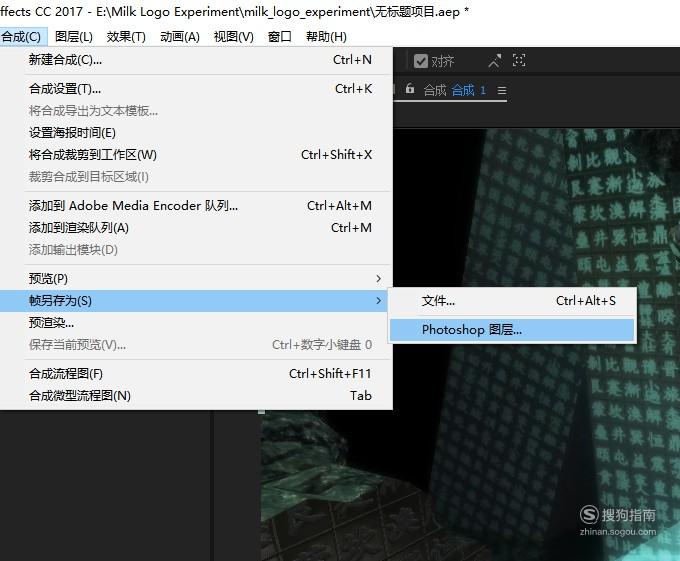The width and height of the screenshot is (680, 561).
Task: Choose 预渲染... menu entry
Action: pyautogui.click(x=196, y=323)
